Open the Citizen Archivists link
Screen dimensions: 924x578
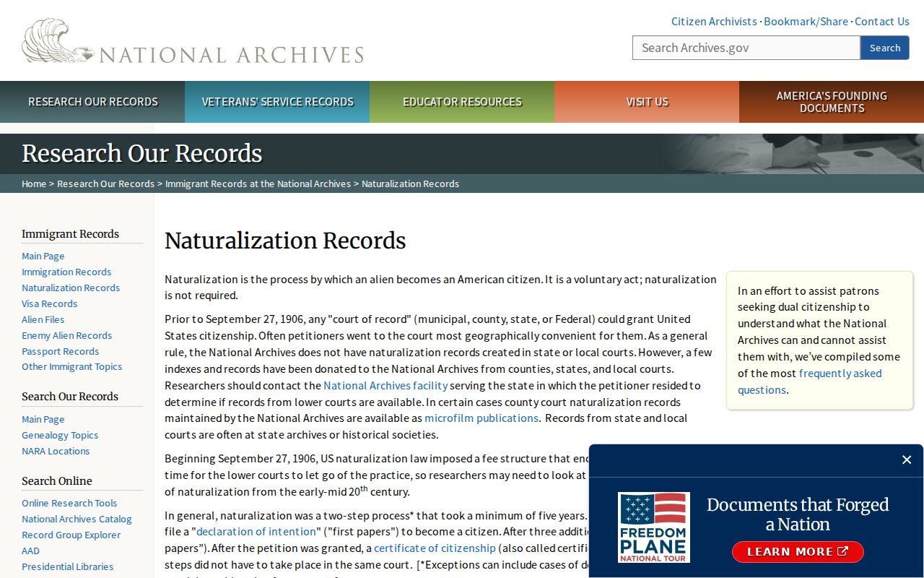click(x=714, y=22)
